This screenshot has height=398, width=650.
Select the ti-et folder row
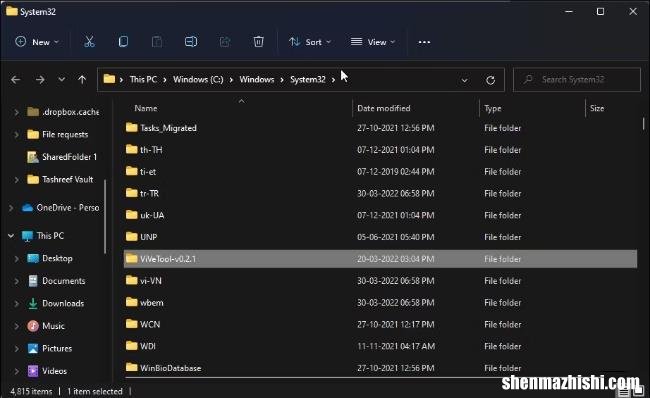pyautogui.click(x=380, y=171)
